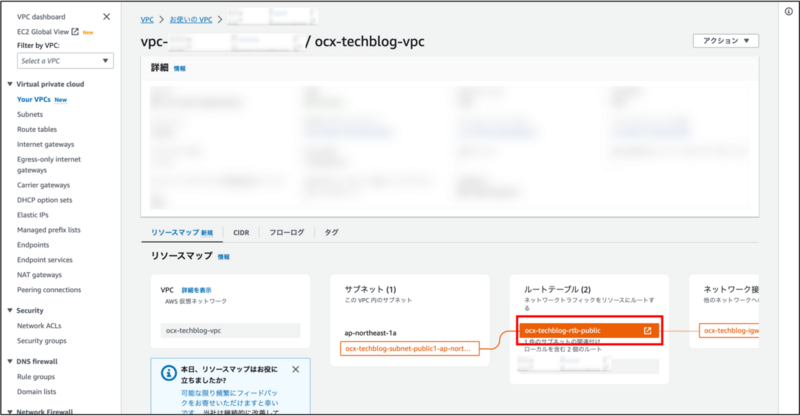
Task: Open EC2 Global View link
Action: click(43, 32)
